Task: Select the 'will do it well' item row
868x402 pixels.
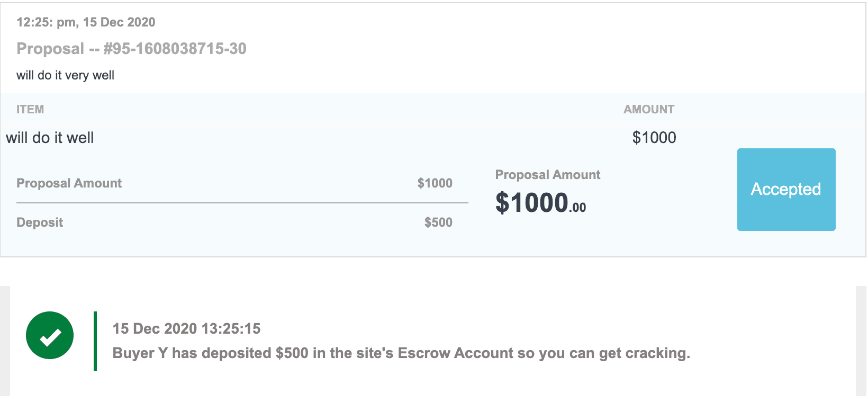Action: [50, 138]
